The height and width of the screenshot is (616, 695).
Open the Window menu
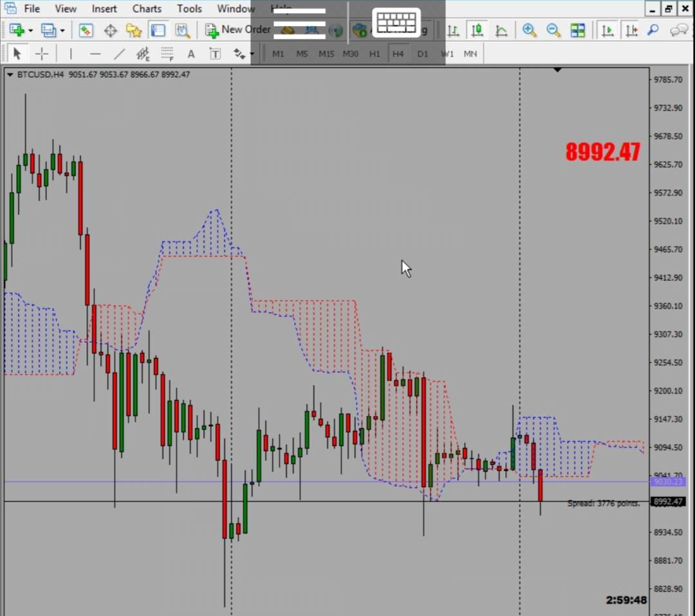coord(236,8)
